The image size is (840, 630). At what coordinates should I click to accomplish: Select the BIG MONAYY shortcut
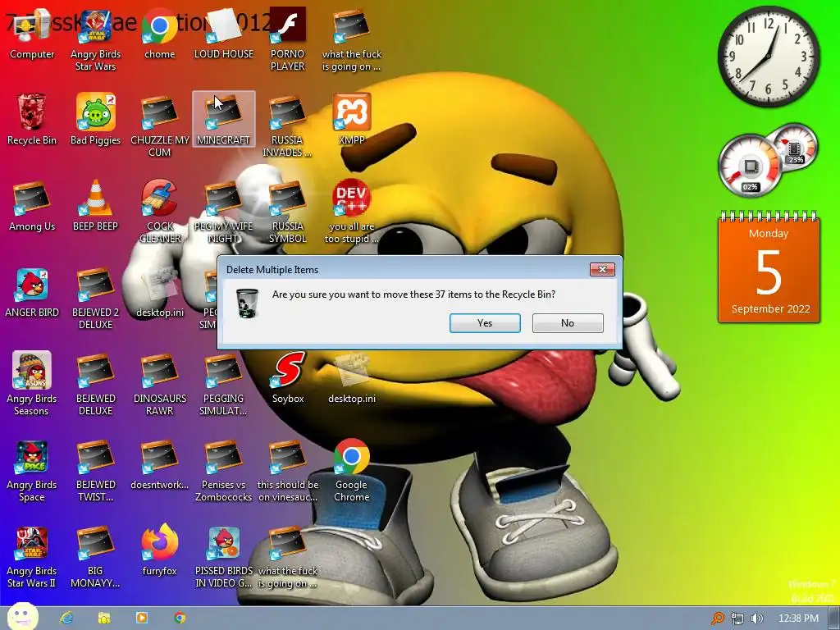pyautogui.click(x=95, y=557)
